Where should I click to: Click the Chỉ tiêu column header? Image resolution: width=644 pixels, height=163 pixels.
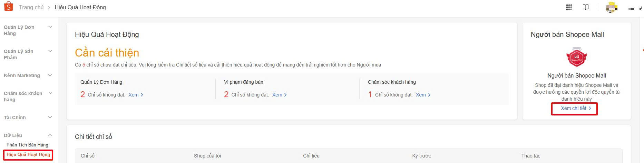point(311,156)
